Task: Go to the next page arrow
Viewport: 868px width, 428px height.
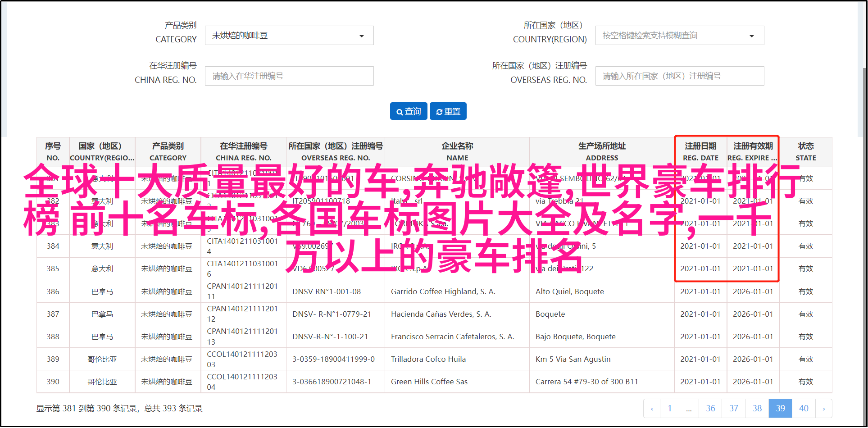Action: [x=824, y=409]
